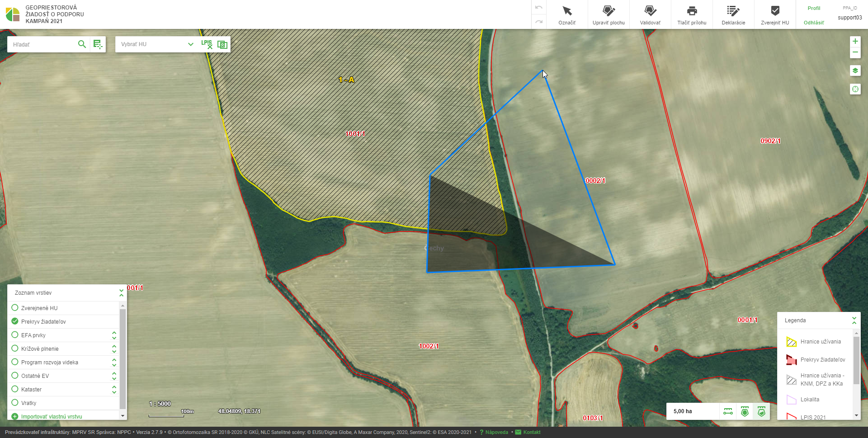The height and width of the screenshot is (438, 868).
Task: Select the area measure polygon tool
Action: (x=745, y=411)
